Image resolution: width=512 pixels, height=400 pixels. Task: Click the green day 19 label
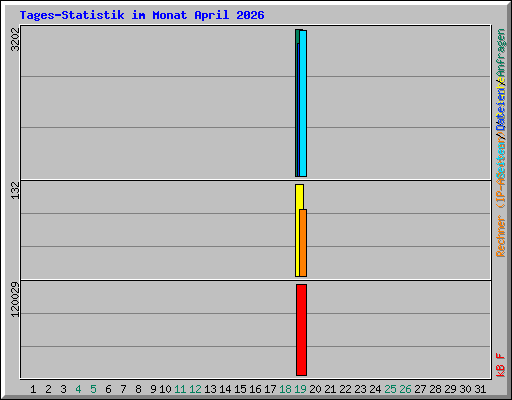[x=300, y=389]
